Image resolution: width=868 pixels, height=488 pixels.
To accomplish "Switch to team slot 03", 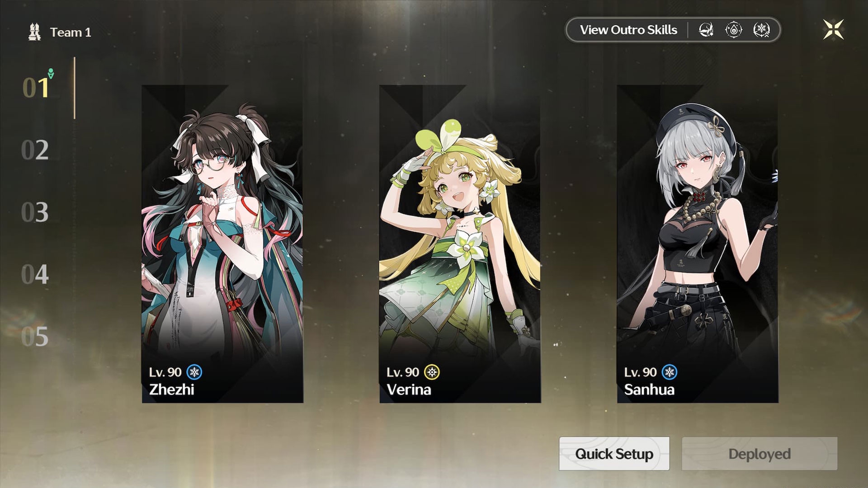I will pos(35,212).
